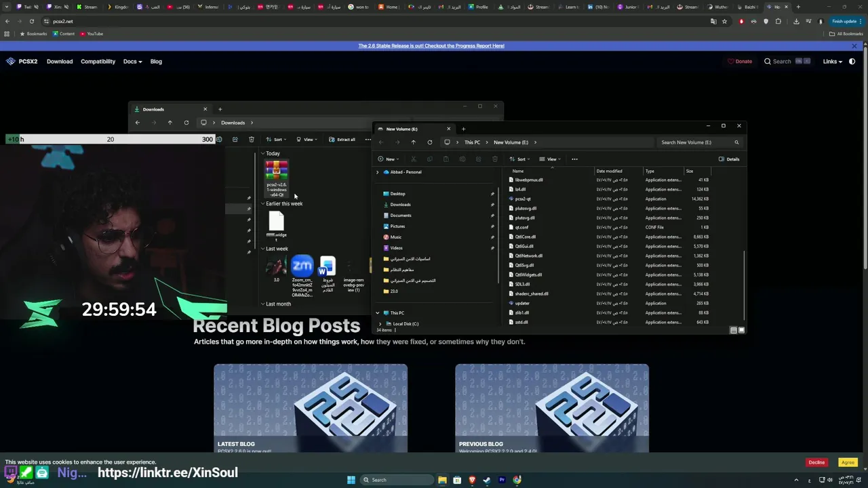Collapse the Today group in Downloads
Image resolution: width=868 pixels, height=488 pixels.
click(263, 154)
